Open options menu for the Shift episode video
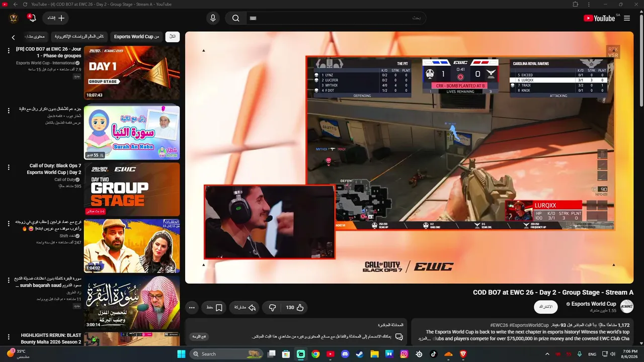Viewport: 644px width, 362px height. click(x=9, y=223)
